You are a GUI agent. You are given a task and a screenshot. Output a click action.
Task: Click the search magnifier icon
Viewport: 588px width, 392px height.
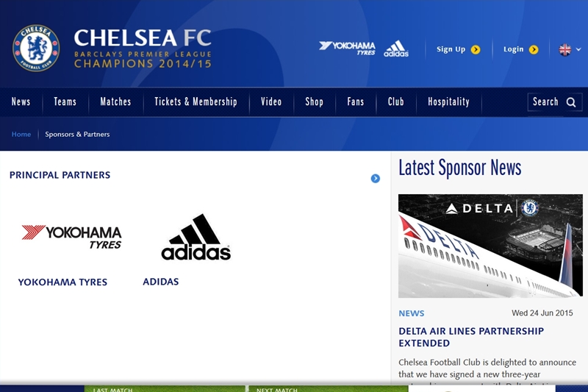tap(571, 102)
